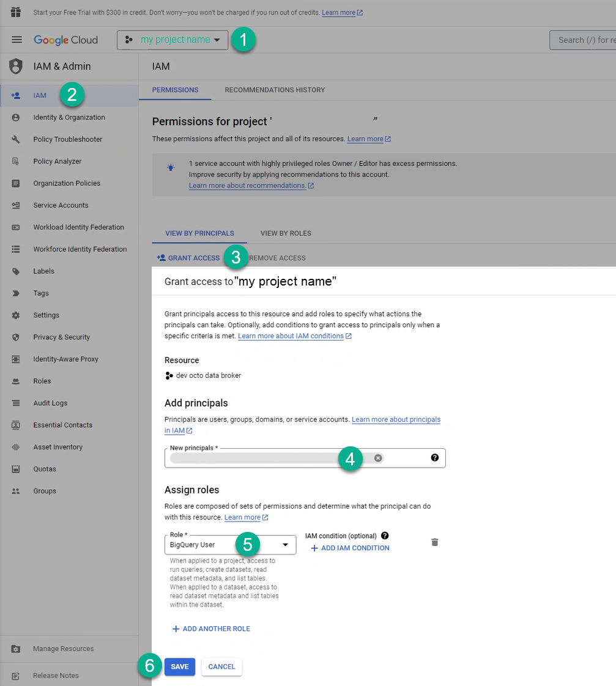Click the Privacy & Security shield icon
This screenshot has width=616, height=686.
click(x=16, y=337)
